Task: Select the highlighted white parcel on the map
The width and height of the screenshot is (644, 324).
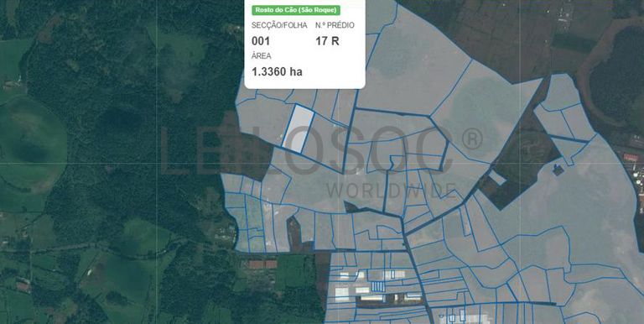Action: (299, 128)
